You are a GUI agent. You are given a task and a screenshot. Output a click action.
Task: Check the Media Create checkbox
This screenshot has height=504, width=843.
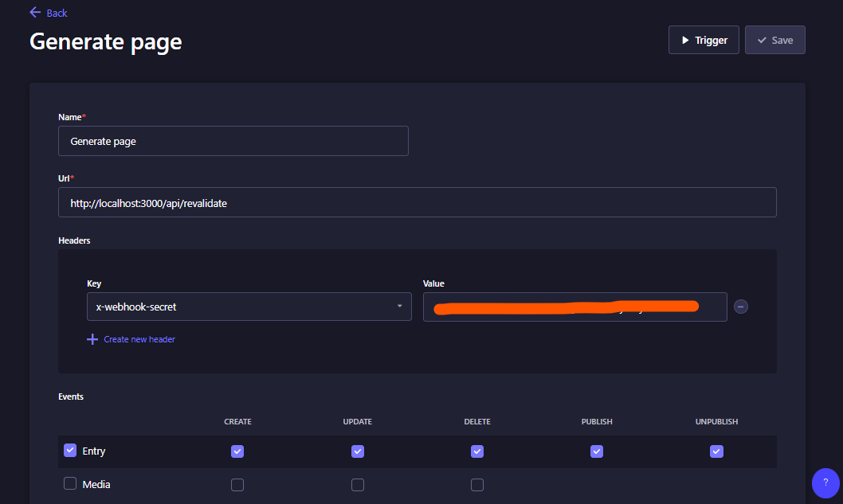(x=237, y=485)
